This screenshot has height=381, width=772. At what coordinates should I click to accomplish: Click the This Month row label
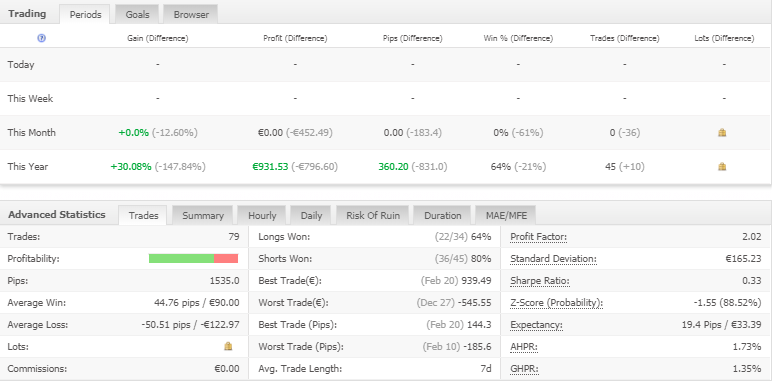click(32, 132)
